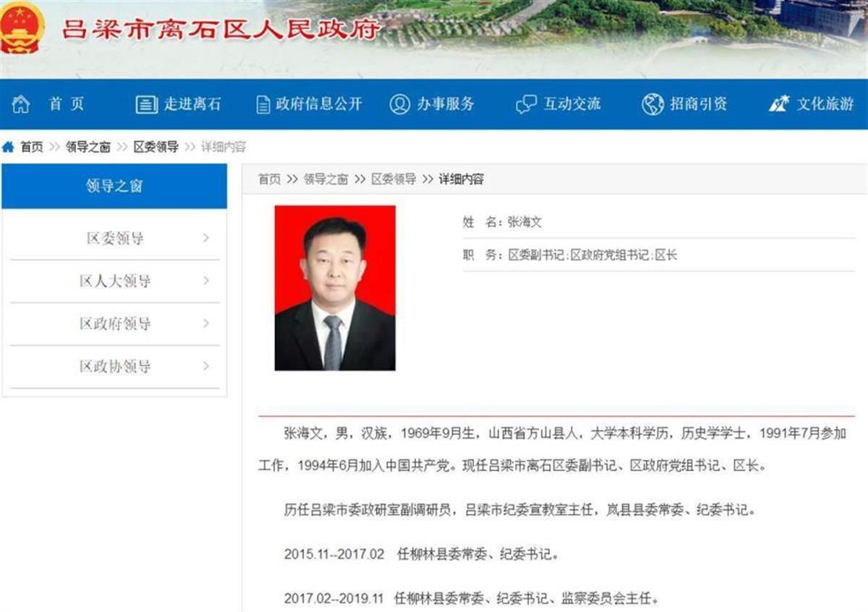
Task: Click the portrait photo of 张海文
Action: (335, 288)
